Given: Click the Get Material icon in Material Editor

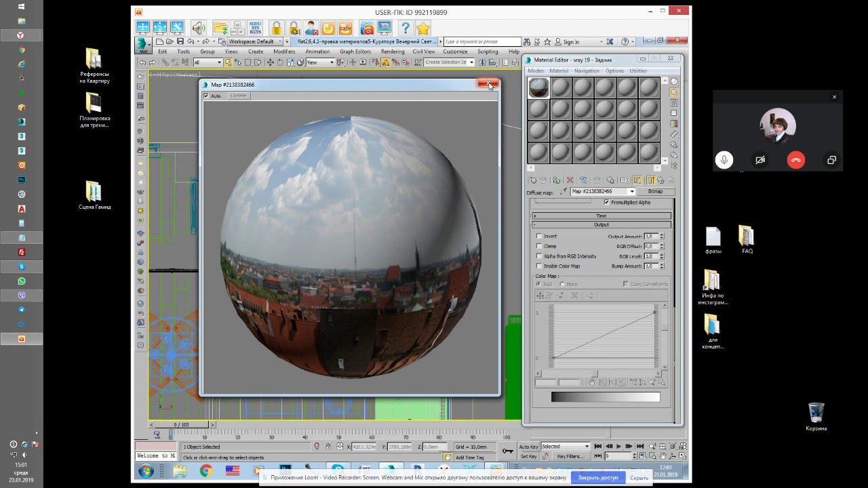Looking at the screenshot, I should point(534,180).
